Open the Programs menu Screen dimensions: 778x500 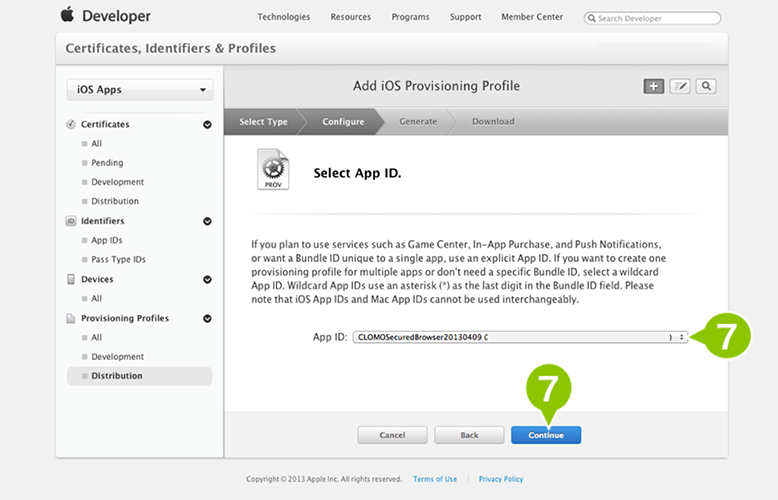tap(410, 17)
